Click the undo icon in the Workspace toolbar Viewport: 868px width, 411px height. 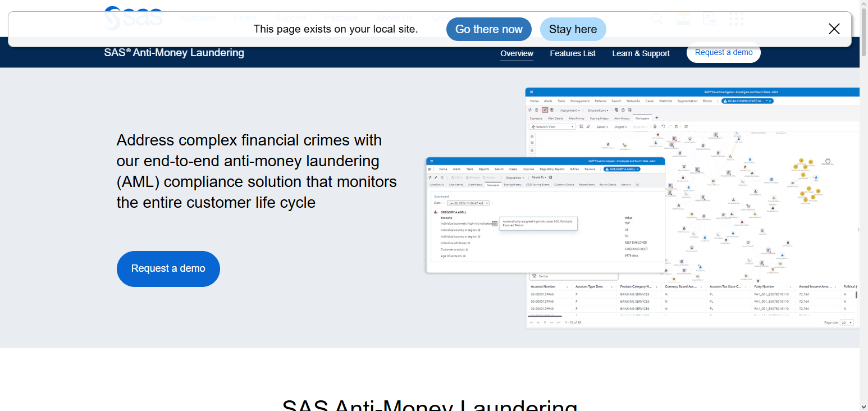pos(663,126)
